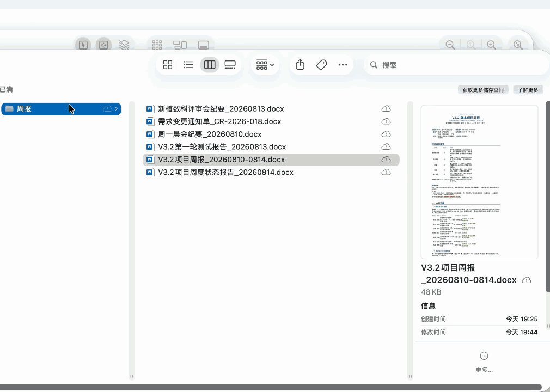
Task: Switch Finder to gallery view
Action: pyautogui.click(x=230, y=65)
